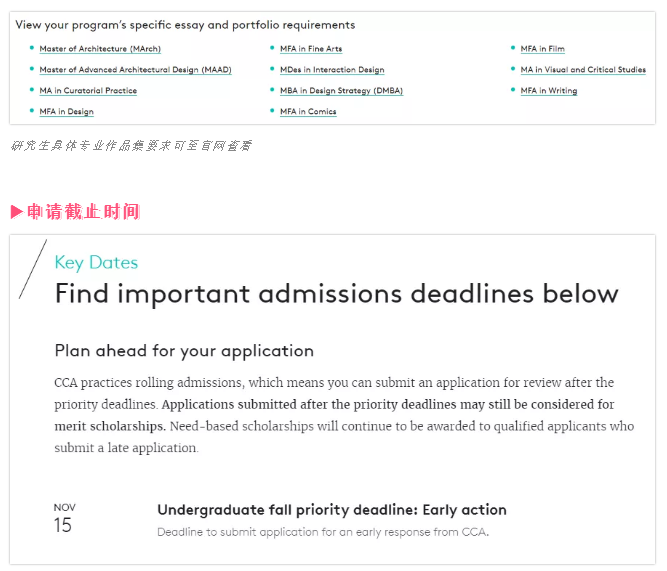Select MA in Curatorial Practice link
This screenshot has height=571, width=667.
[x=88, y=91]
